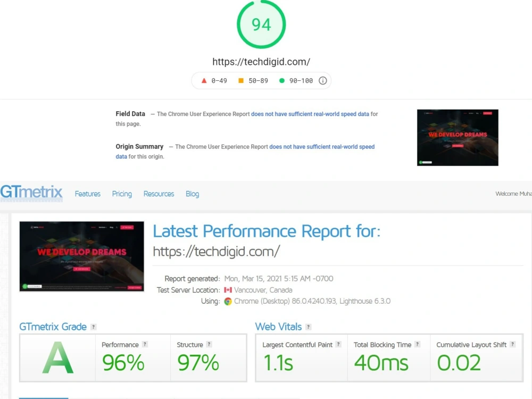Click the 97% Structure value
The image size is (532, 399).
(x=198, y=362)
